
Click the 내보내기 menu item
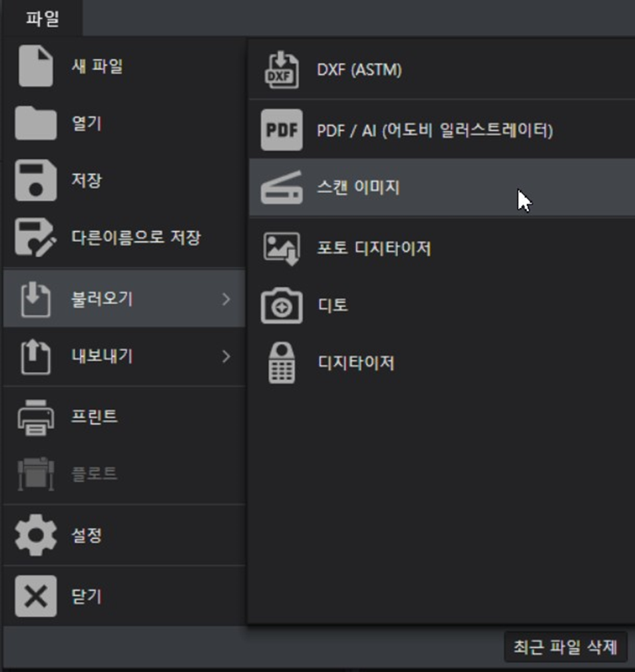coord(124,357)
